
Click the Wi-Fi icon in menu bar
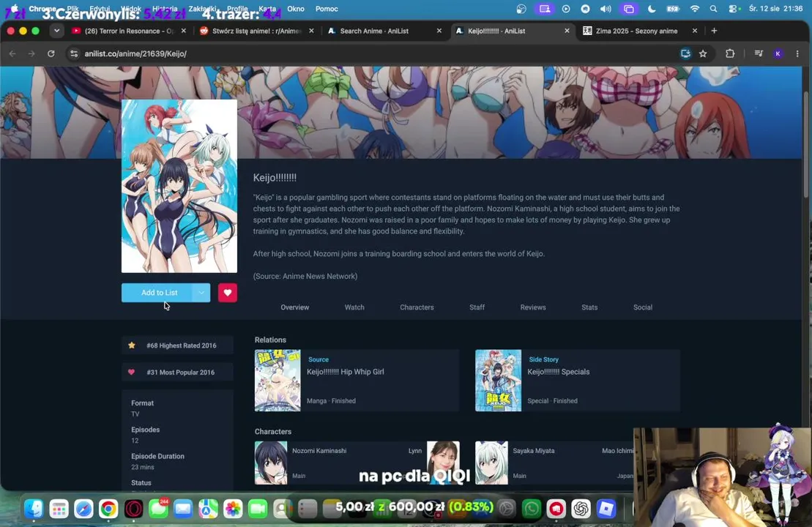coord(694,9)
